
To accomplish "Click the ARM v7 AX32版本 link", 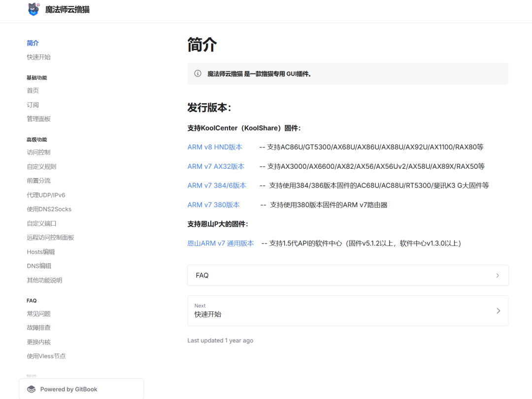I will point(216,166).
